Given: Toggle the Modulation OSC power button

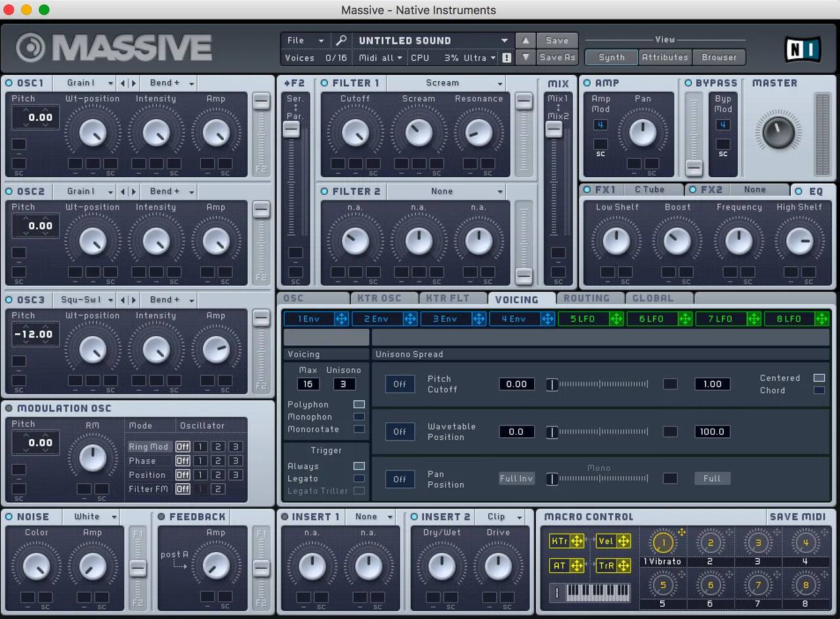Looking at the screenshot, I should pyautogui.click(x=9, y=408).
